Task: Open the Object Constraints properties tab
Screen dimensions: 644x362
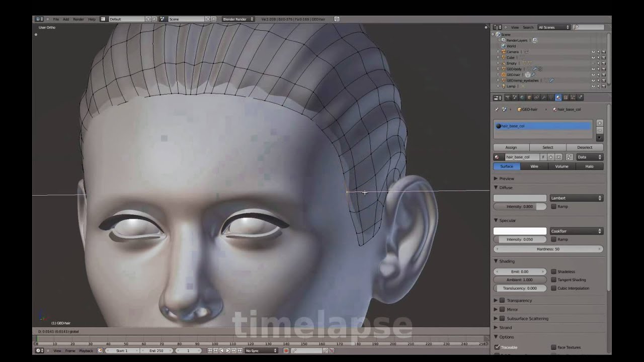Action: 536,98
